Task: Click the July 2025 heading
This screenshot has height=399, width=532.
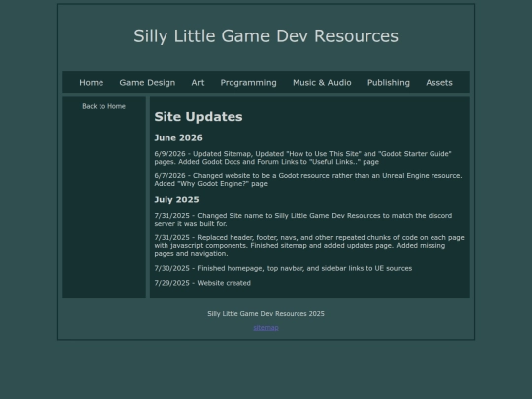Action: pyautogui.click(x=176, y=199)
